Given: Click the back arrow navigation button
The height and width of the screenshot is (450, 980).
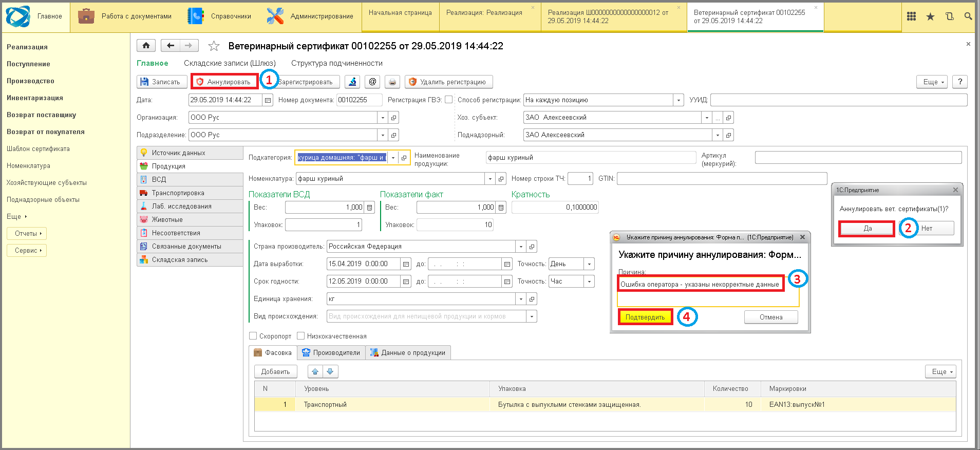Looking at the screenshot, I should coord(171,46).
